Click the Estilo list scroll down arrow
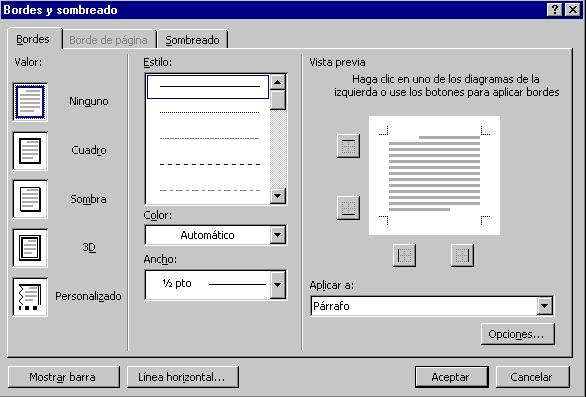 coord(278,196)
